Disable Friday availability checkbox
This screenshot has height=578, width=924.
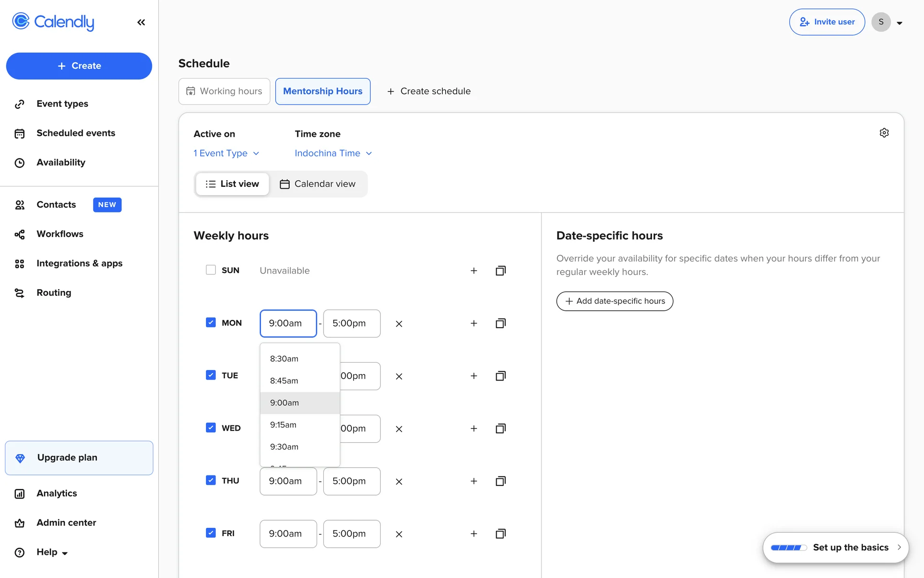(211, 533)
